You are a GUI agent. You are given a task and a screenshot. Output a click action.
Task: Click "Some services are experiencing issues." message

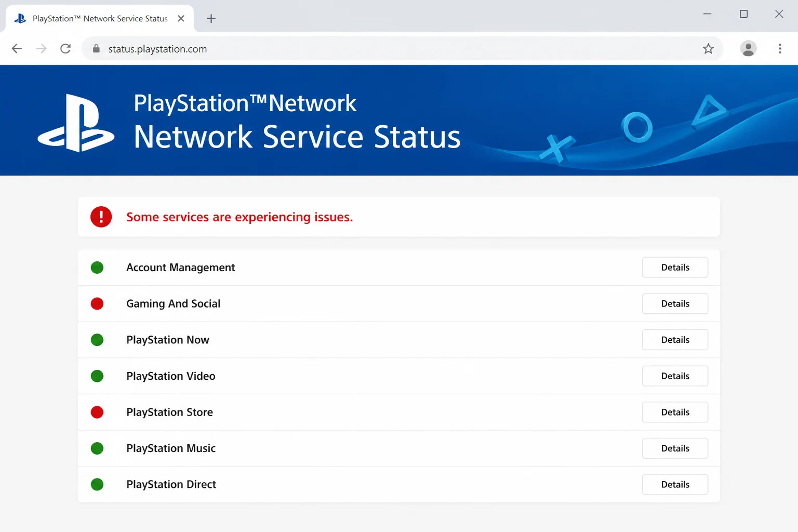pos(240,217)
